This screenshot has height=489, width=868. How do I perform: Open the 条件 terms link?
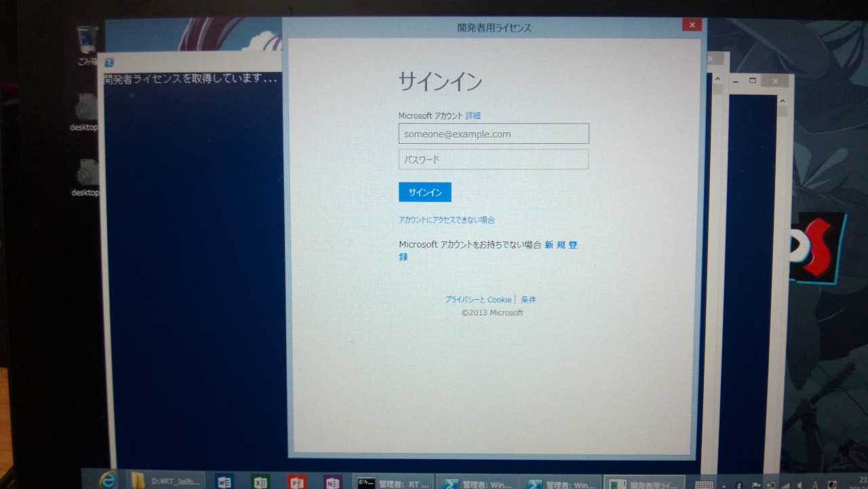pyautogui.click(x=528, y=299)
